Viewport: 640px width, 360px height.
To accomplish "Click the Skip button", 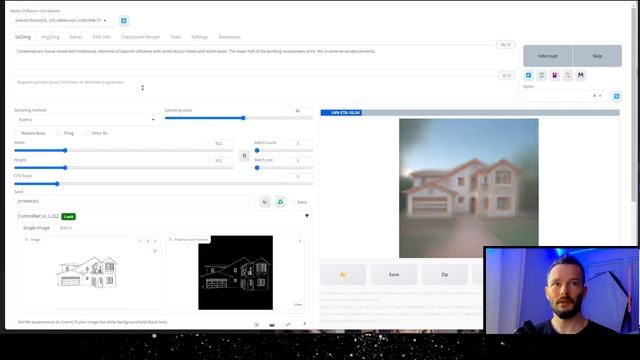I will [x=597, y=56].
